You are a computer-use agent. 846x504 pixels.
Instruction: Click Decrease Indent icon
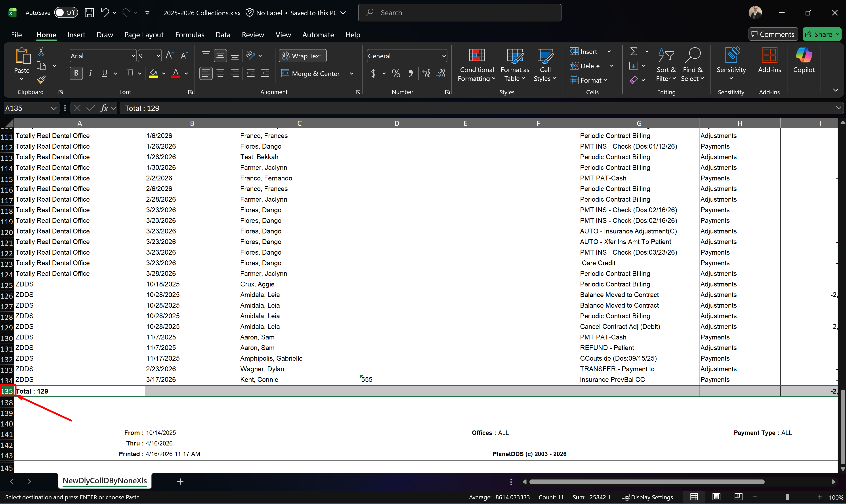[250, 73]
